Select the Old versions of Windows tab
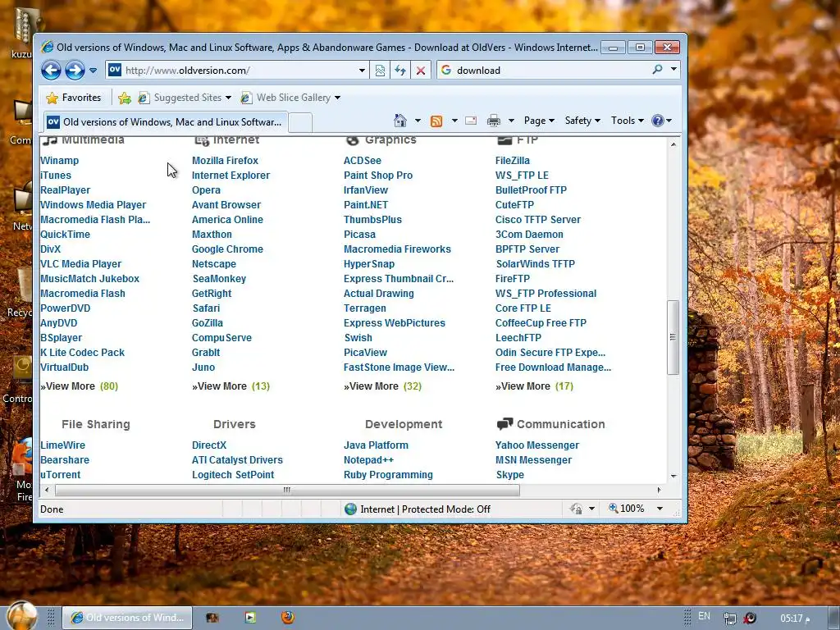 [x=165, y=122]
